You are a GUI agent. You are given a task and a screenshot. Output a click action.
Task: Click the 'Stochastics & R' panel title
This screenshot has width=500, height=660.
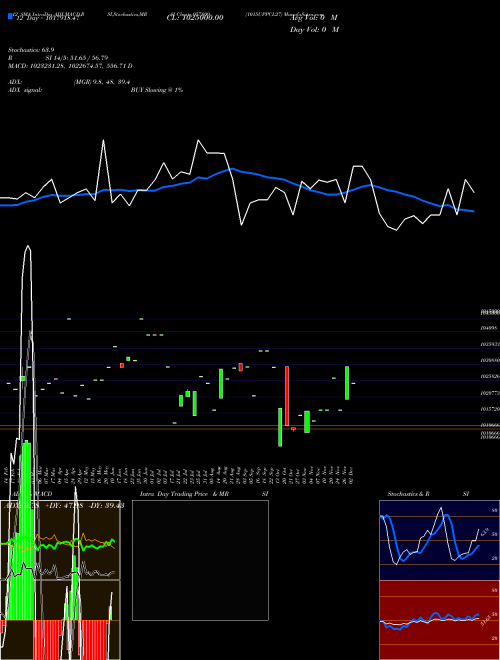pos(408,494)
